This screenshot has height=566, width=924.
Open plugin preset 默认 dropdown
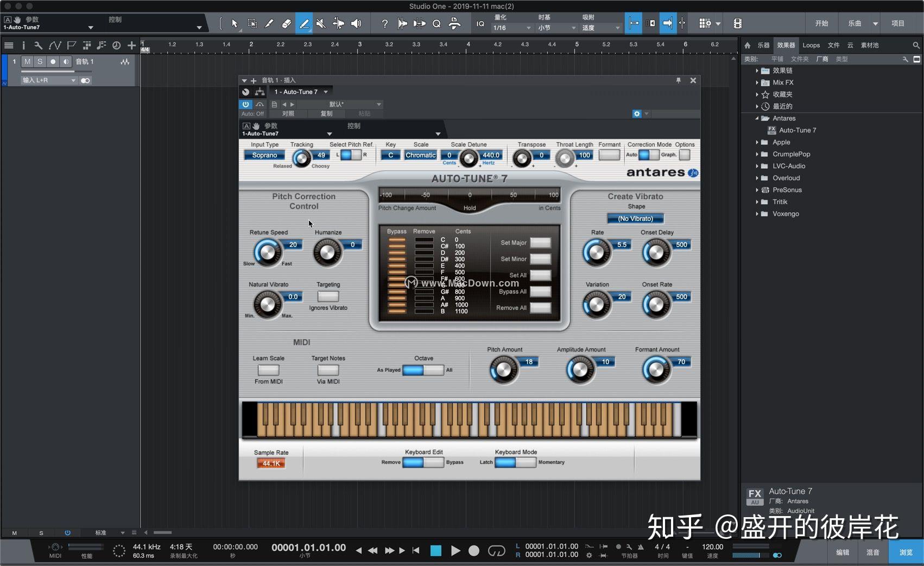pyautogui.click(x=356, y=104)
